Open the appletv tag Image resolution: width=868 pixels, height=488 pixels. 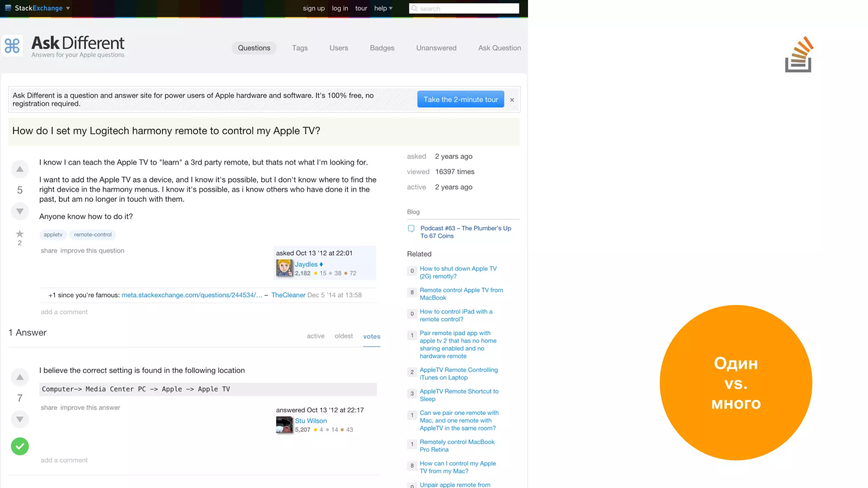click(x=53, y=235)
